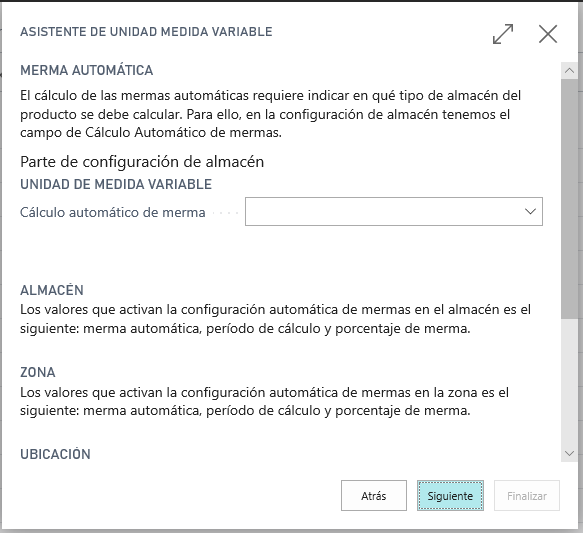Click the scrollbar up arrow
The height and width of the screenshot is (533, 583).
pos(569,71)
